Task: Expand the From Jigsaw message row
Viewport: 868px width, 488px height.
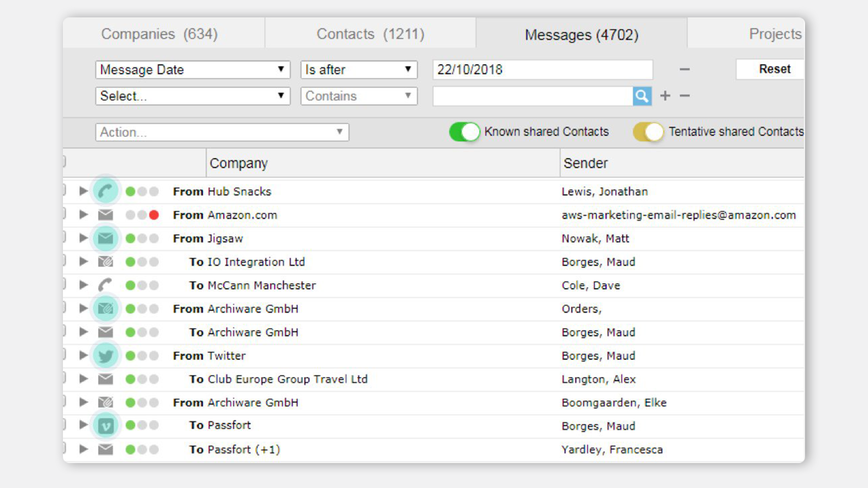Action: (83, 238)
